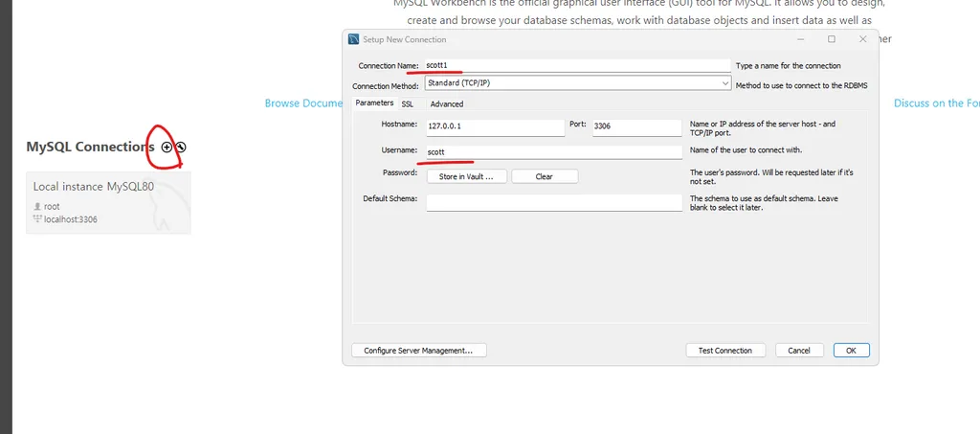Open the Browse Documentation link
This screenshot has width=980, height=434.
pyautogui.click(x=303, y=103)
